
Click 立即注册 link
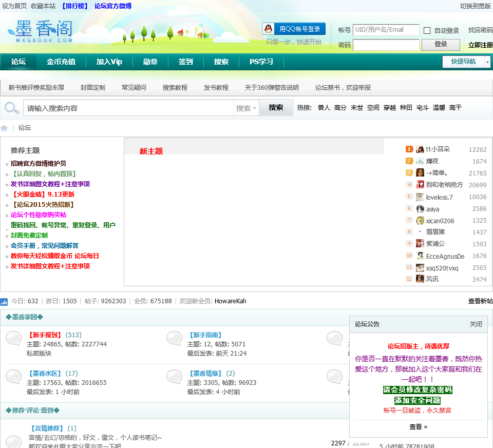tap(481, 45)
